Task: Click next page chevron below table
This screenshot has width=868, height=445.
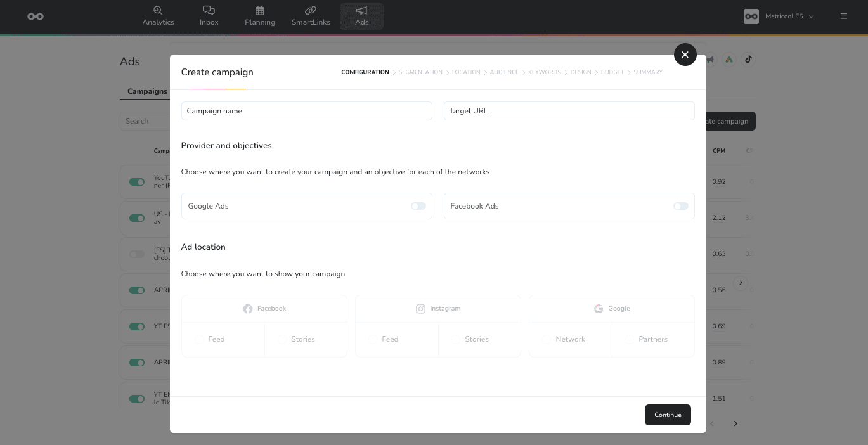Action: [x=735, y=423]
